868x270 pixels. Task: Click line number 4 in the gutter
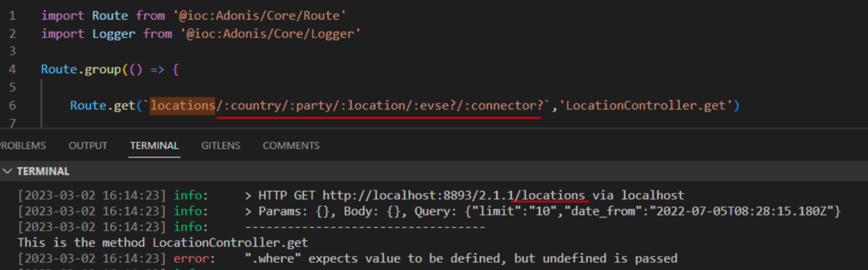point(13,69)
